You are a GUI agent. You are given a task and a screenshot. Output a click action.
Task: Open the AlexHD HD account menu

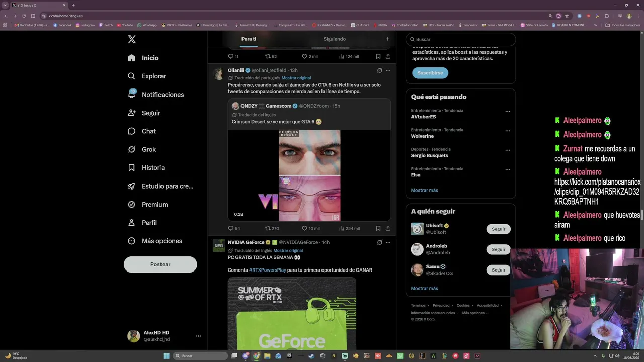(x=165, y=336)
